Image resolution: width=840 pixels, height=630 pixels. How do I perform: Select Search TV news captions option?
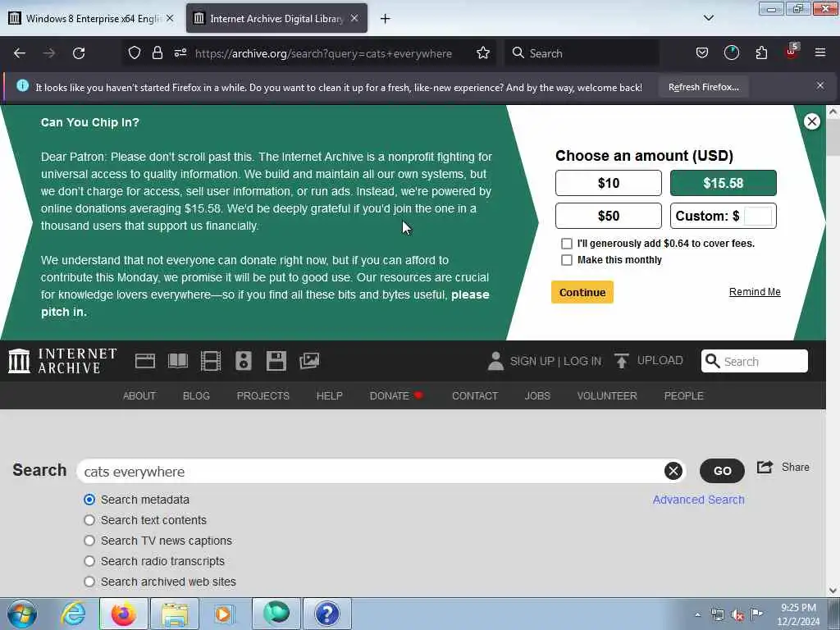[89, 541]
